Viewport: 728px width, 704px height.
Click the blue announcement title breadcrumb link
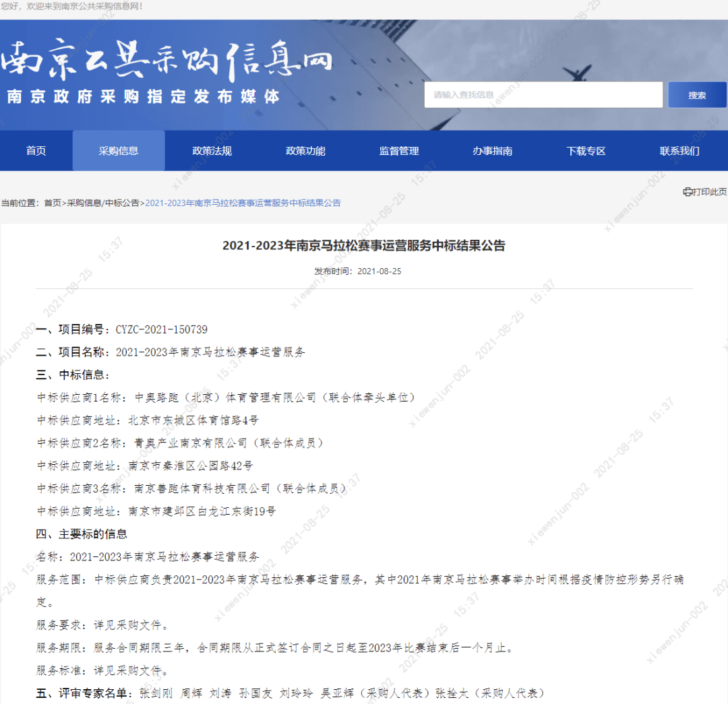[243, 203]
